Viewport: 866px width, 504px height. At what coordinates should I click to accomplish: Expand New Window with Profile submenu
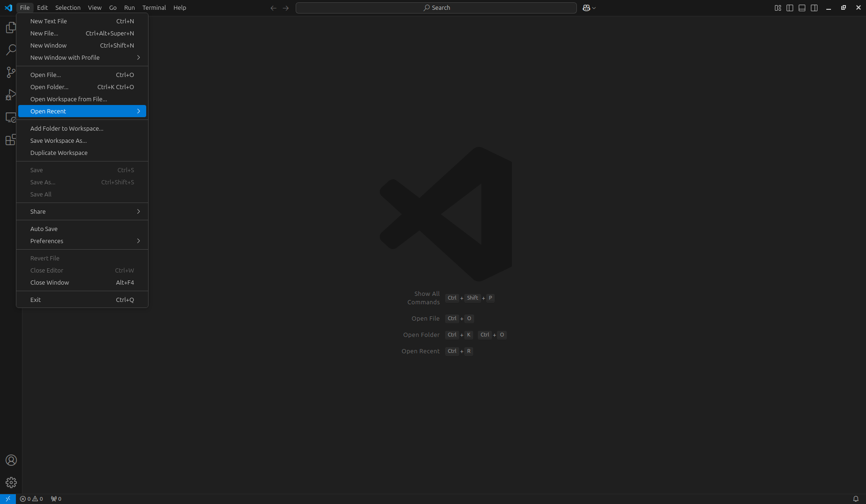pyautogui.click(x=82, y=57)
